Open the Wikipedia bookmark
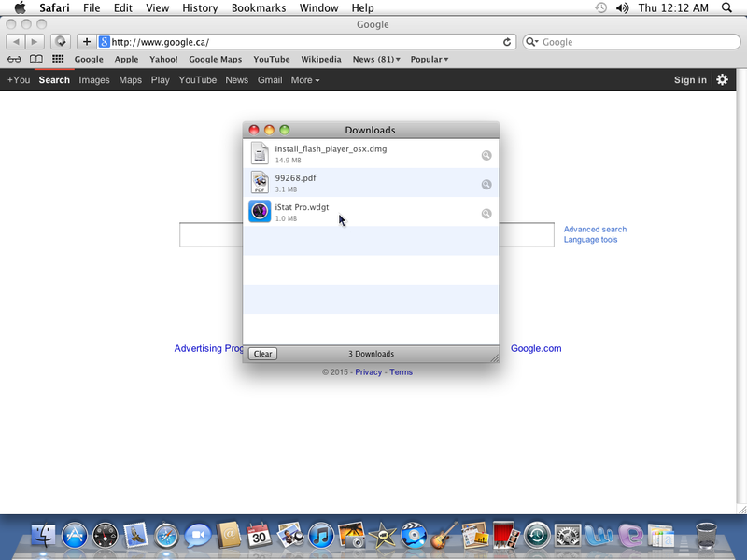 pyautogui.click(x=320, y=59)
